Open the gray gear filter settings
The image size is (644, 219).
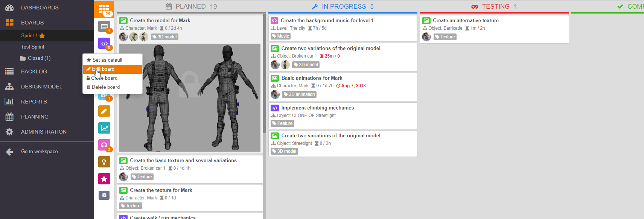point(104,195)
